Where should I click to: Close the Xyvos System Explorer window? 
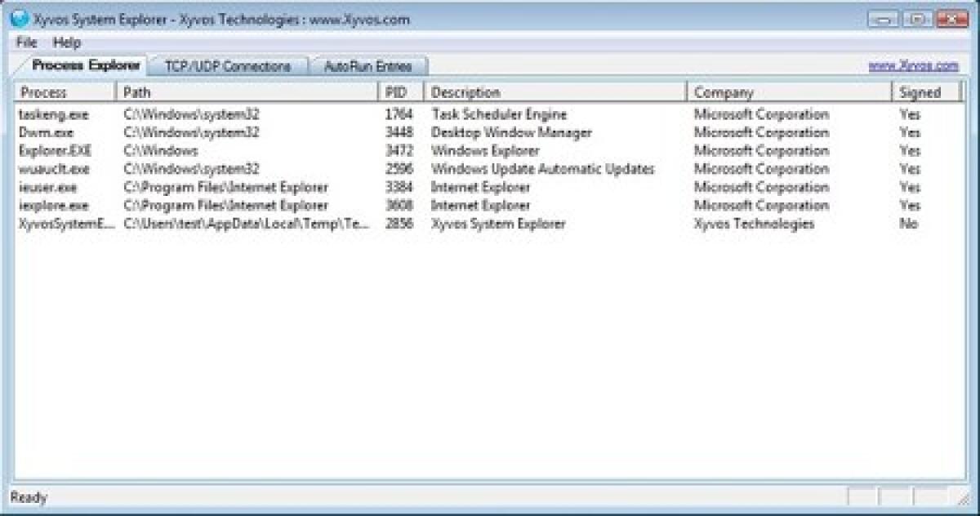coord(951,19)
